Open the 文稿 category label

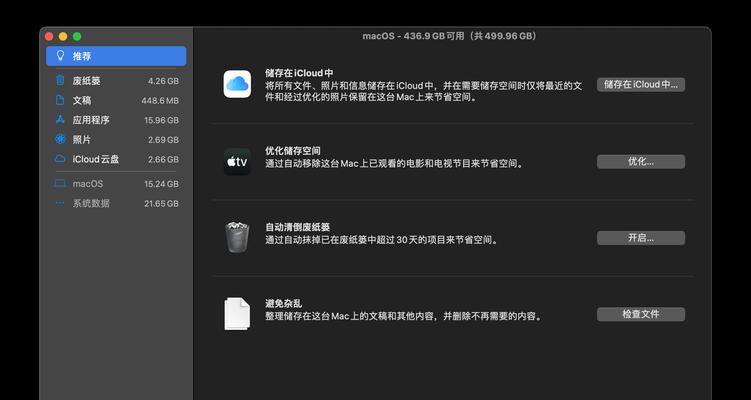82,101
